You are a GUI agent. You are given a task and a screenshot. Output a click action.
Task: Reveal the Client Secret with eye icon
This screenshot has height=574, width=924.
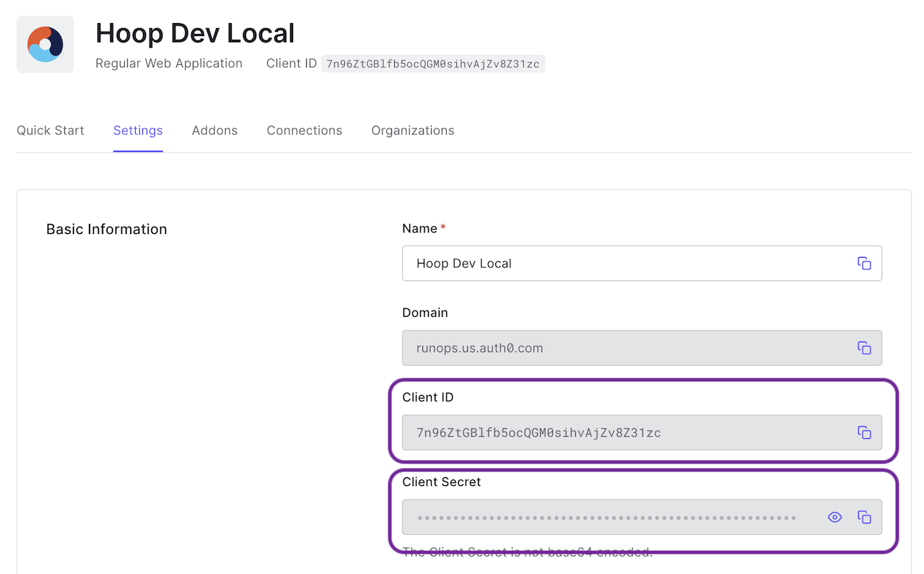[834, 517]
